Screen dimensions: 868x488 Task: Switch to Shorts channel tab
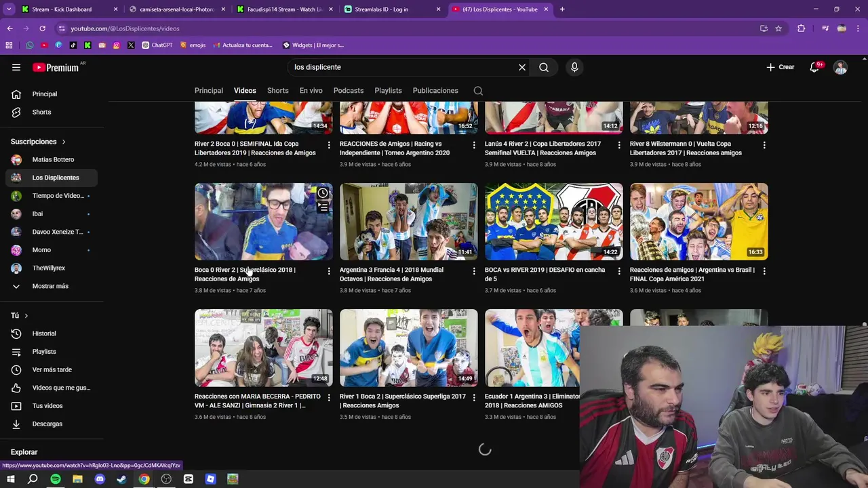278,91
